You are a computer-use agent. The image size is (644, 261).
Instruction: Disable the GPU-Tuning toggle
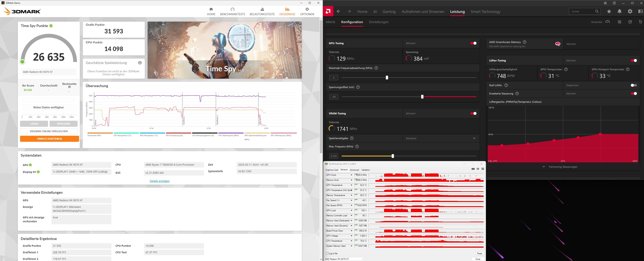tap(473, 43)
